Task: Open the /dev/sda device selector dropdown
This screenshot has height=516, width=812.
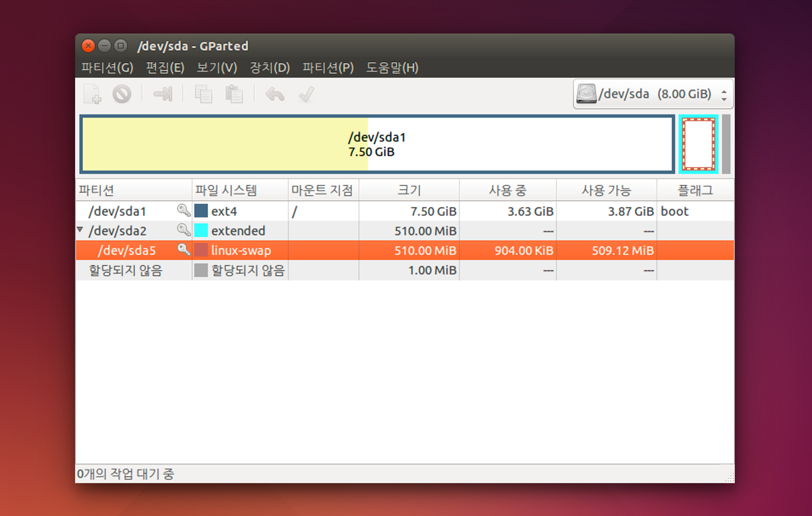Action: click(x=653, y=94)
